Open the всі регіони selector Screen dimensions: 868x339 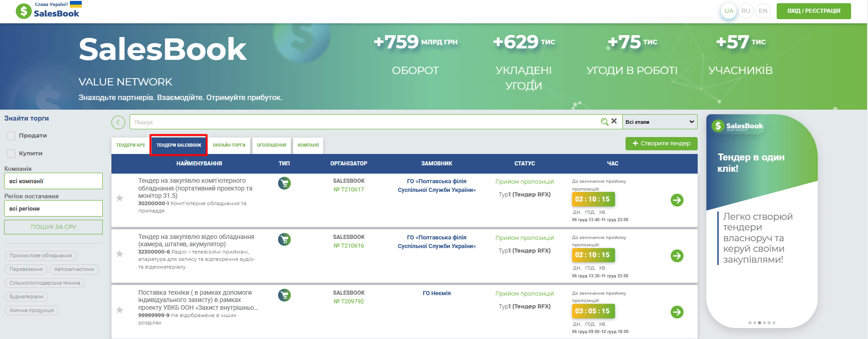click(53, 208)
